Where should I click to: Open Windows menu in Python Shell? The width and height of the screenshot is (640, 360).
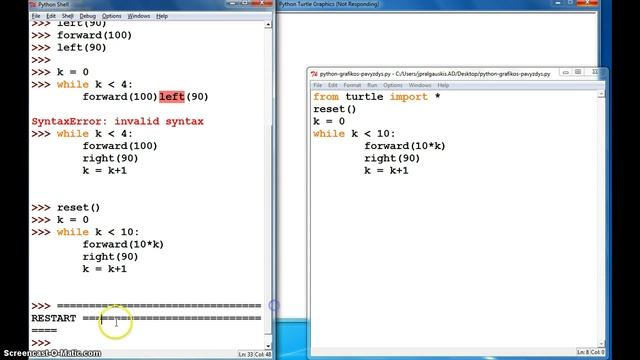(139, 16)
